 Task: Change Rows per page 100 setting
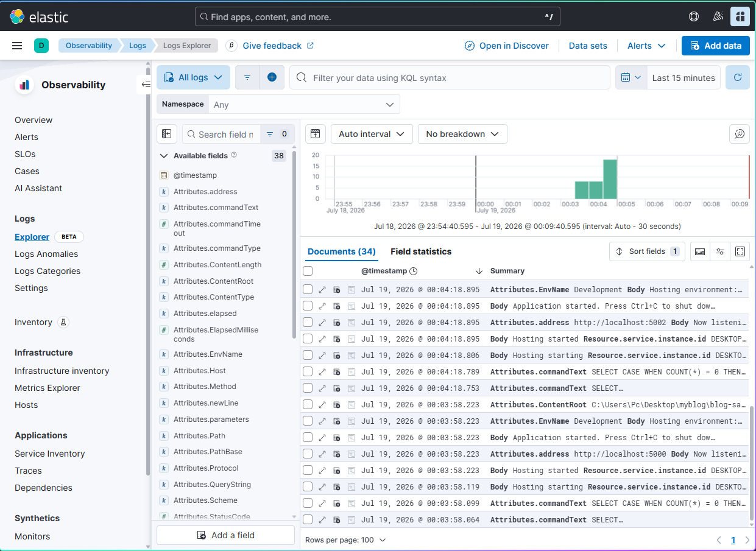pyautogui.click(x=345, y=540)
